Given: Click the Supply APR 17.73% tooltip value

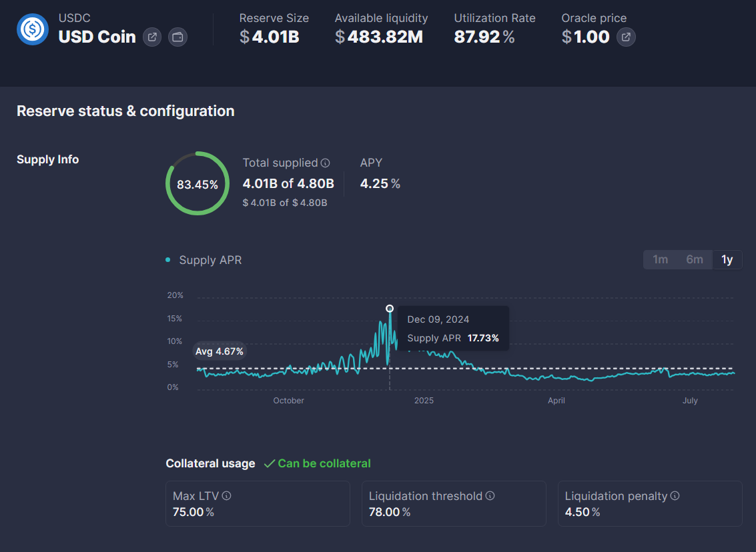Looking at the screenshot, I should [483, 338].
